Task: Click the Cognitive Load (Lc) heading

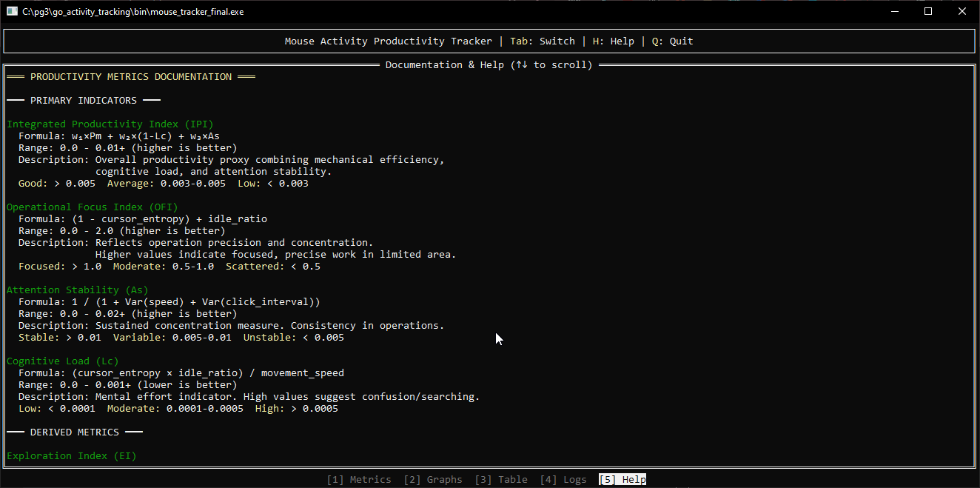Action: coord(62,361)
